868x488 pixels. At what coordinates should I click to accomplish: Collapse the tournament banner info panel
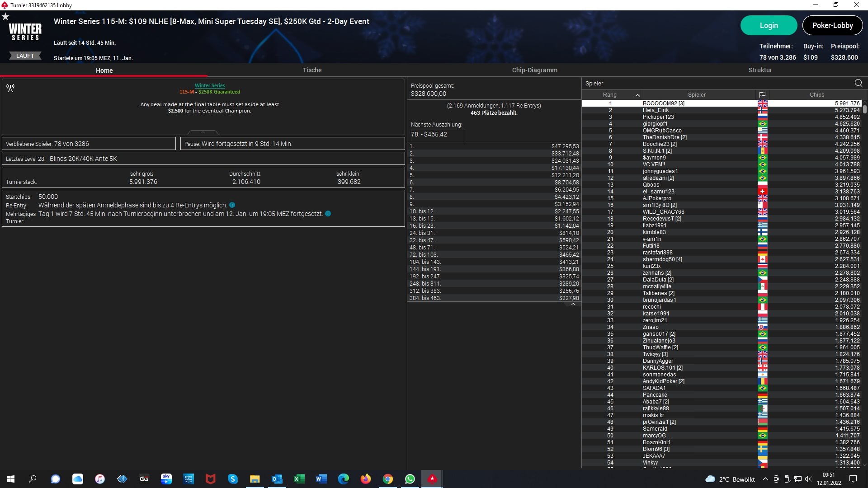(x=203, y=132)
